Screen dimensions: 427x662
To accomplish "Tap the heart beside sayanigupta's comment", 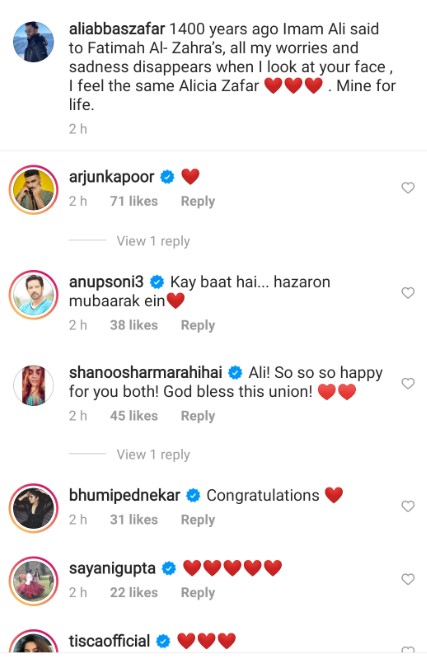I will pyautogui.click(x=408, y=579).
